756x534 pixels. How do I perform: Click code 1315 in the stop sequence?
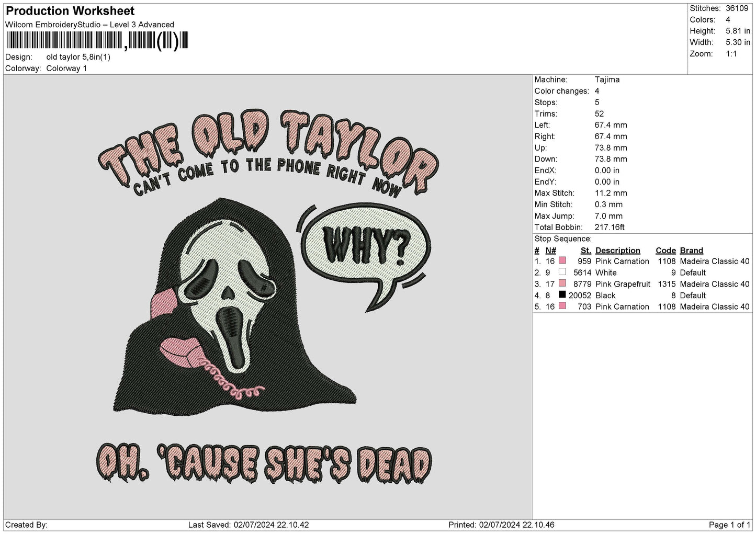tap(667, 284)
